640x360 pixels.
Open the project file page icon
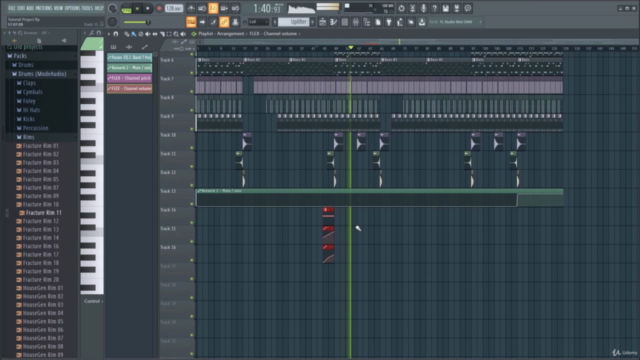(x=378, y=22)
